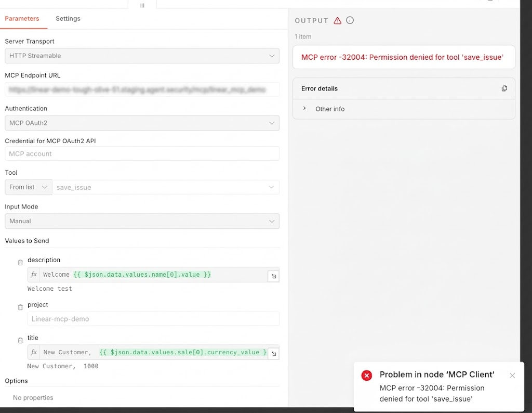Click the fx icon on the description expression
The height and width of the screenshot is (413, 532).
pyautogui.click(x=33, y=274)
